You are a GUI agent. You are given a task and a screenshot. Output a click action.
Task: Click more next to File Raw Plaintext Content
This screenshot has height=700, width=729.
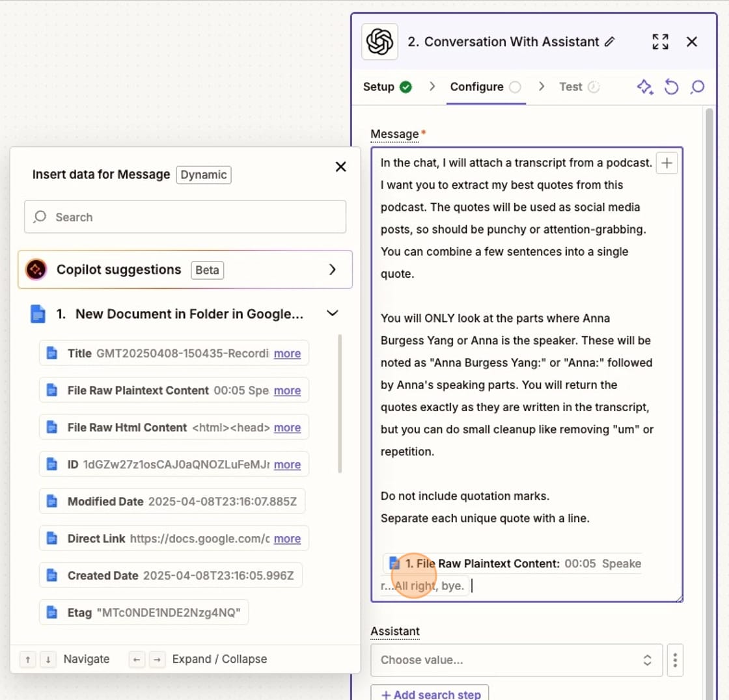point(287,390)
